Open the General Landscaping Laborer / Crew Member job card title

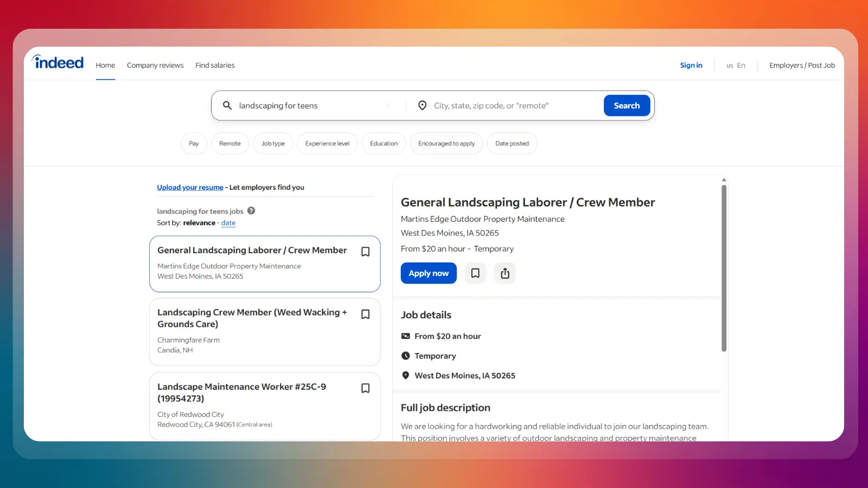(x=252, y=250)
